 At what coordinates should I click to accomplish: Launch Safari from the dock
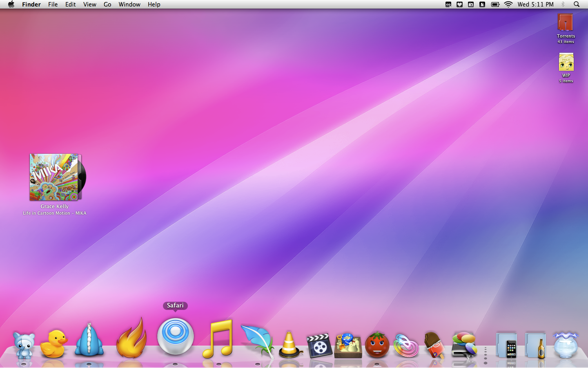click(176, 337)
